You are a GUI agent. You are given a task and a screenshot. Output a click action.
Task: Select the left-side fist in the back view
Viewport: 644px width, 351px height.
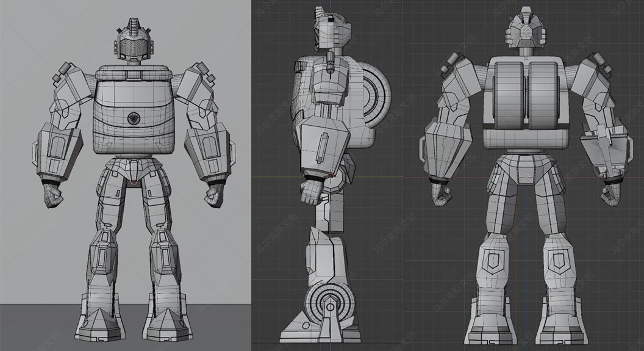tap(442, 195)
